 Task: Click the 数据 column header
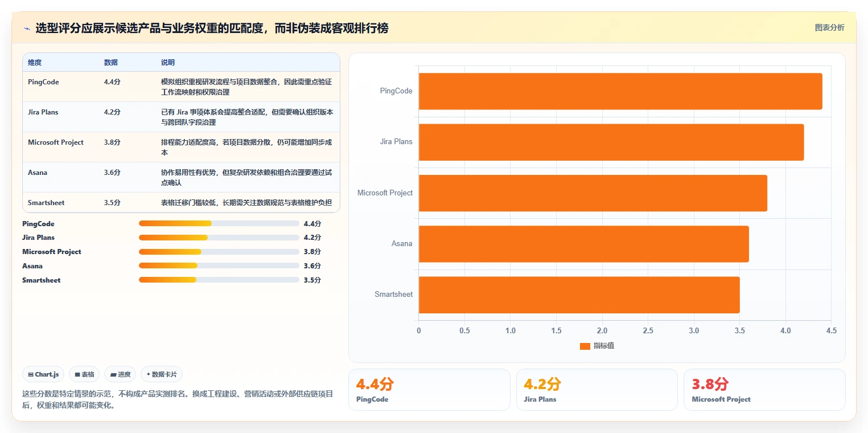click(x=111, y=62)
